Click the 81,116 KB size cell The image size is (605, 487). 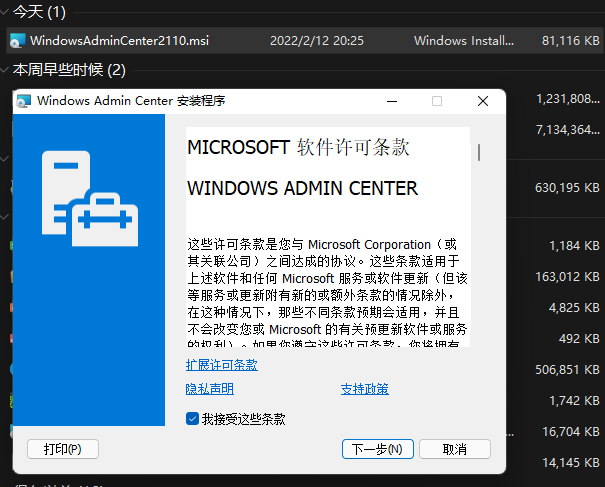(571, 41)
